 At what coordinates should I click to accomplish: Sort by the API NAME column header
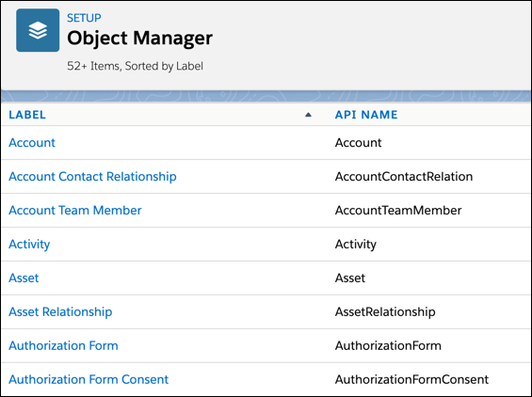pyautogui.click(x=366, y=115)
